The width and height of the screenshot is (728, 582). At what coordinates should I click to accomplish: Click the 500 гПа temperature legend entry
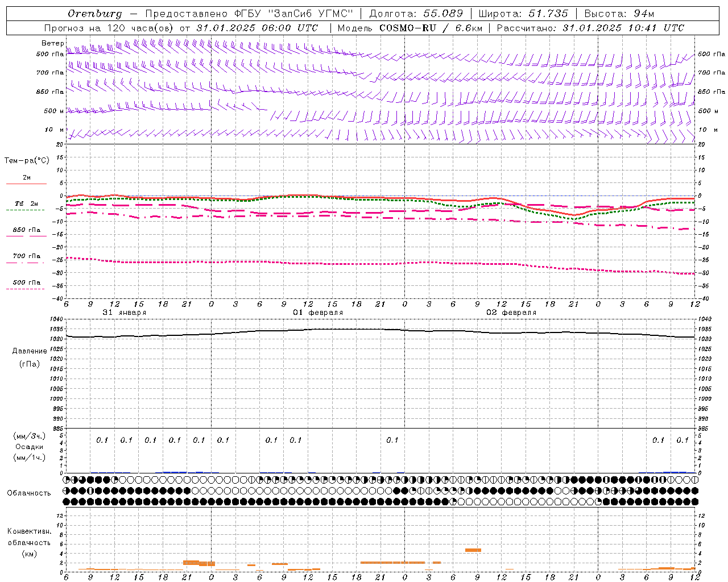[27, 282]
